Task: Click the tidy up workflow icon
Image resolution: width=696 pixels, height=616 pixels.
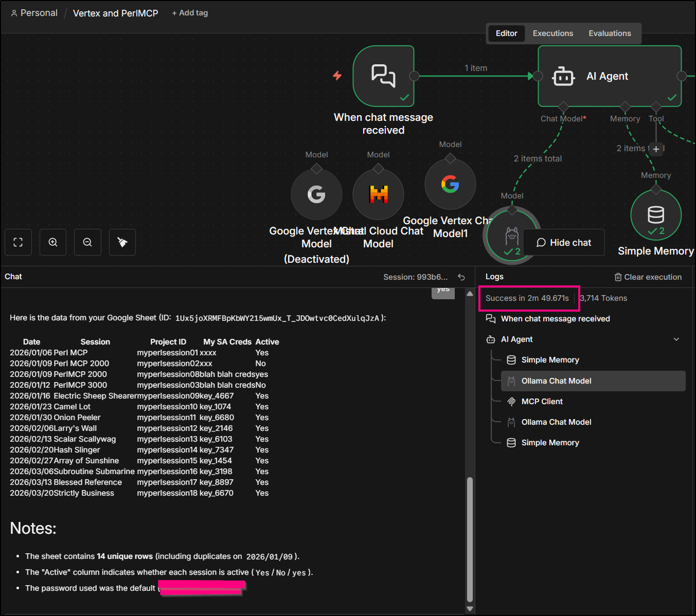Action: coord(122,242)
